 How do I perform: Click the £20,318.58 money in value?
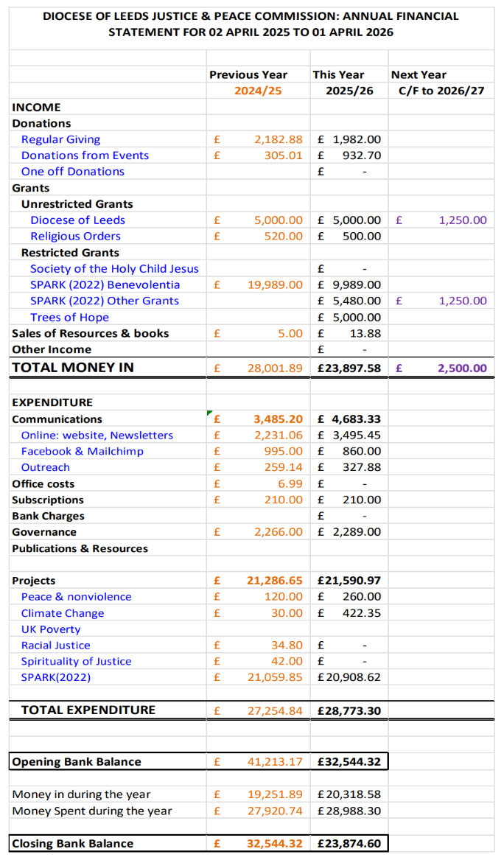tap(349, 794)
